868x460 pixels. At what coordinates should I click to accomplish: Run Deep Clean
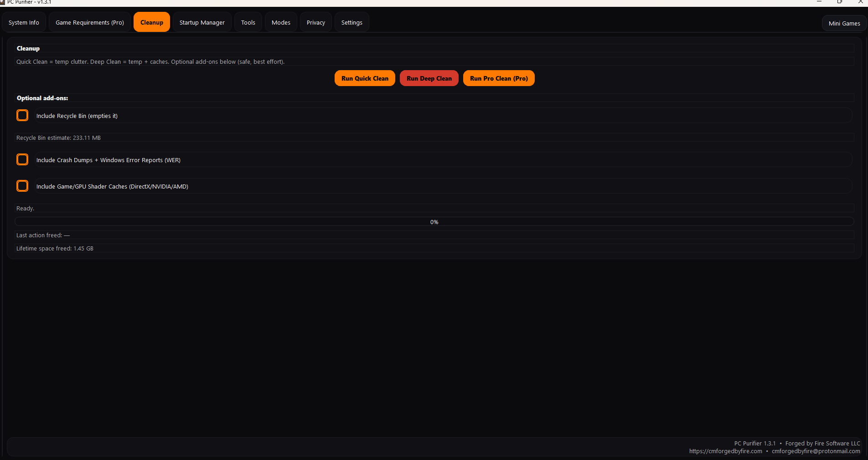429,78
